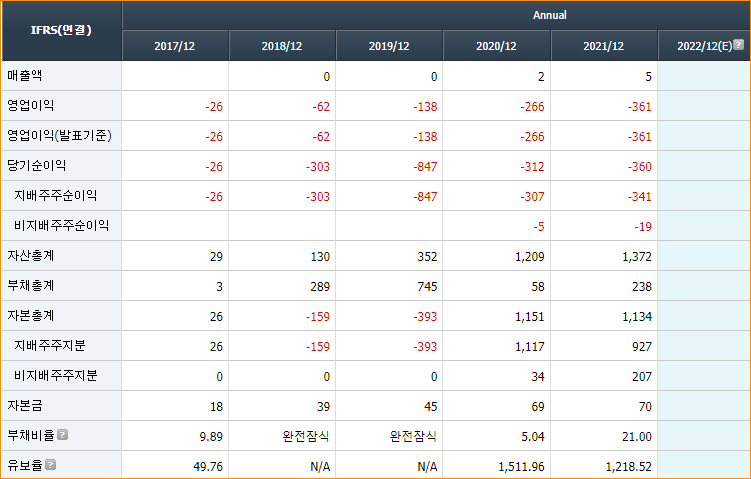Click 자산총계 value 352

coord(427,257)
